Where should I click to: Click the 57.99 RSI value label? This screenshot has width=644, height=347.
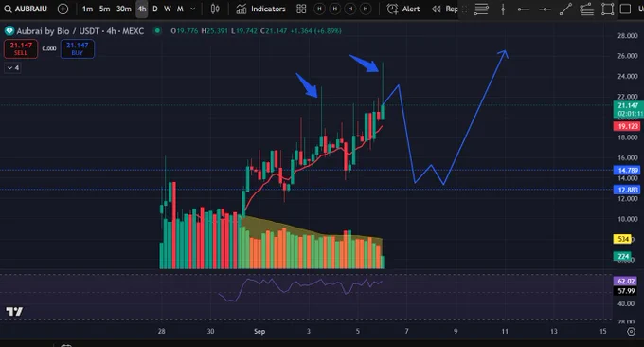[x=625, y=291]
